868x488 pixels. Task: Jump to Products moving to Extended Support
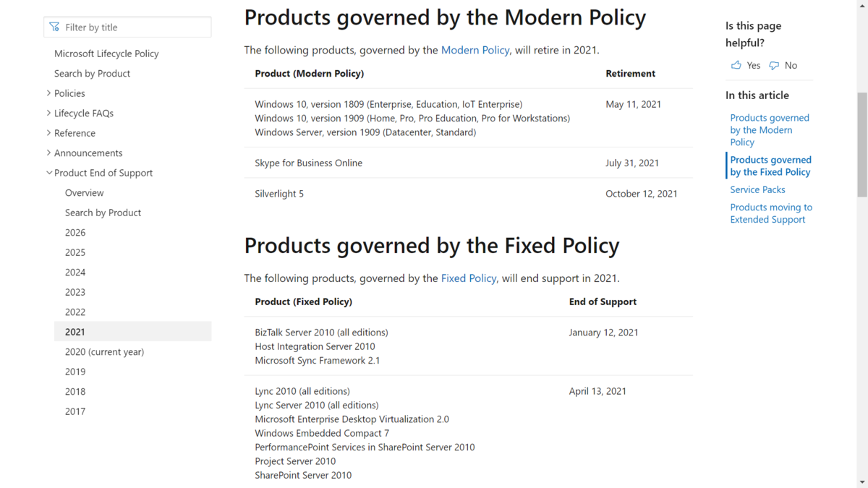[771, 213]
